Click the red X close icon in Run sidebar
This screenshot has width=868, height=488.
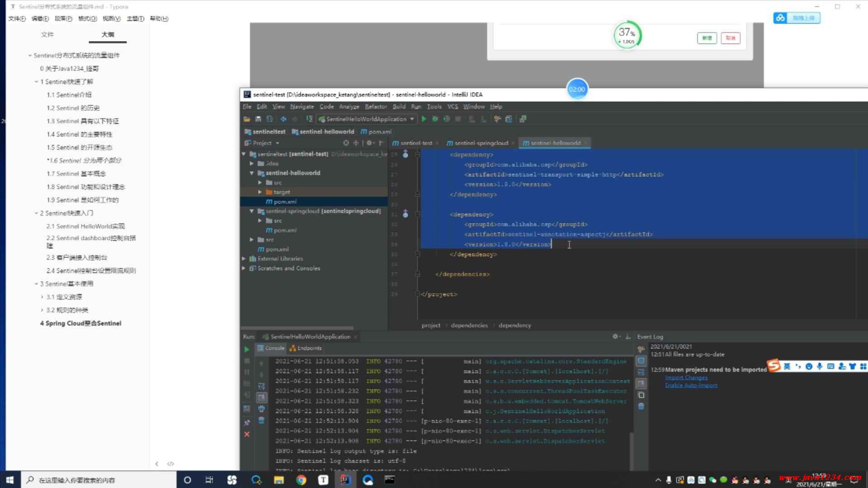(x=247, y=434)
